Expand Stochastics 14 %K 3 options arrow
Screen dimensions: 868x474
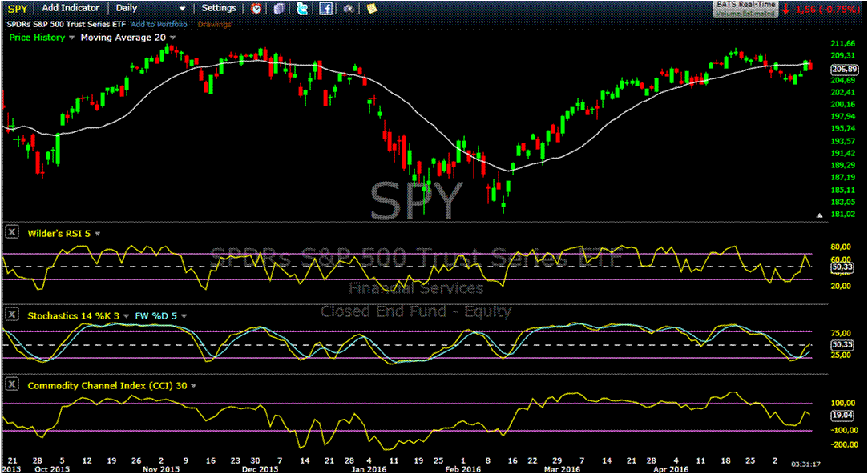(125, 315)
